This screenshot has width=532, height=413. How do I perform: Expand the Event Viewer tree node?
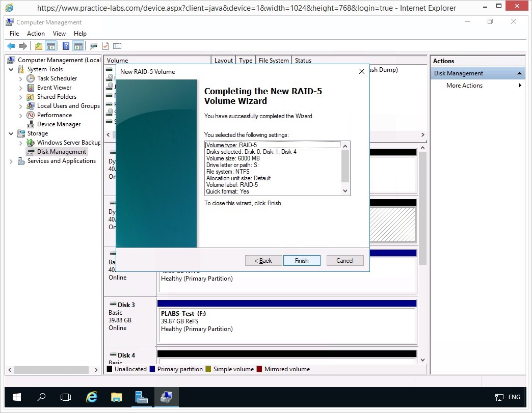[x=20, y=88]
